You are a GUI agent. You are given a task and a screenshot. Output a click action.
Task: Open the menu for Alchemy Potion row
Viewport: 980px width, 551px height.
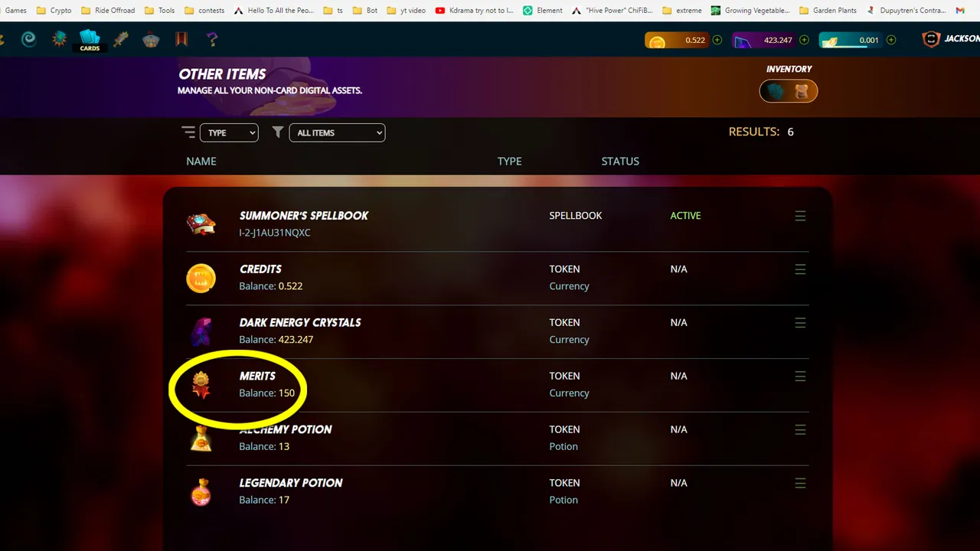click(x=800, y=430)
